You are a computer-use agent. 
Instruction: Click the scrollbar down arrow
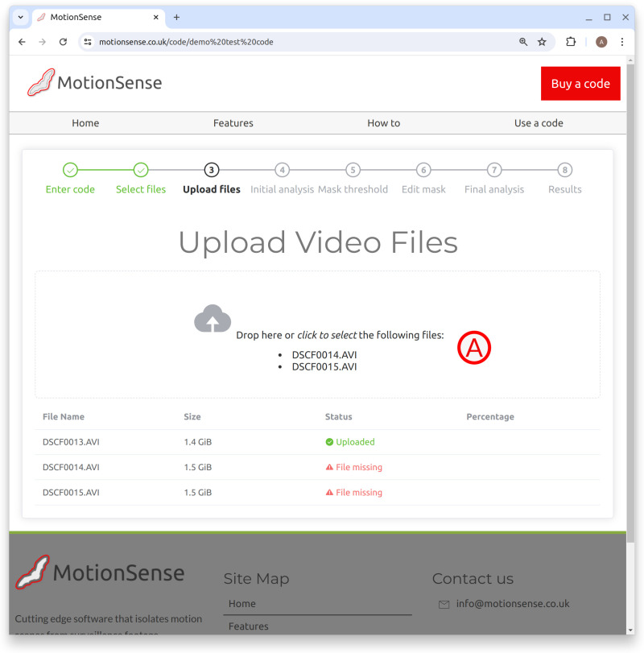[x=630, y=630]
